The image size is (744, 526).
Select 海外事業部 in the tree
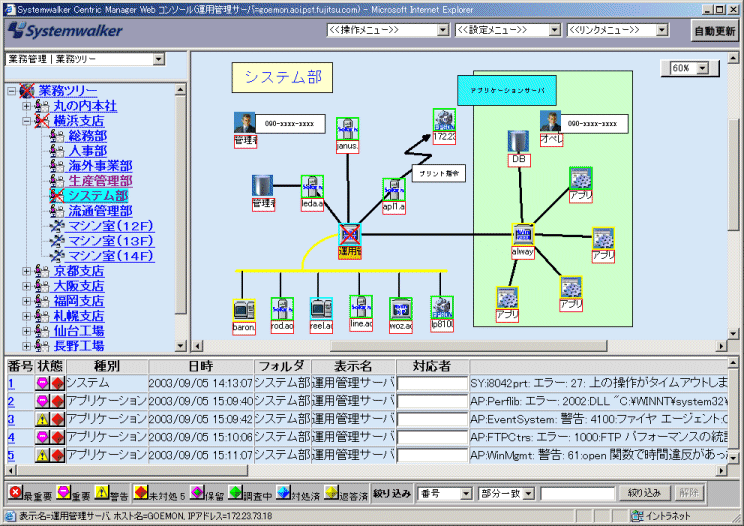(100, 166)
